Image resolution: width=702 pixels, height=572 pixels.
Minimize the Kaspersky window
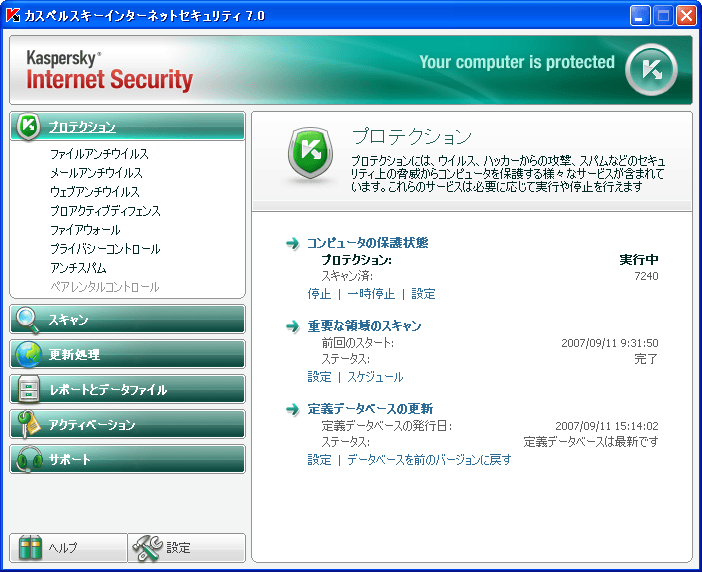[640, 16]
